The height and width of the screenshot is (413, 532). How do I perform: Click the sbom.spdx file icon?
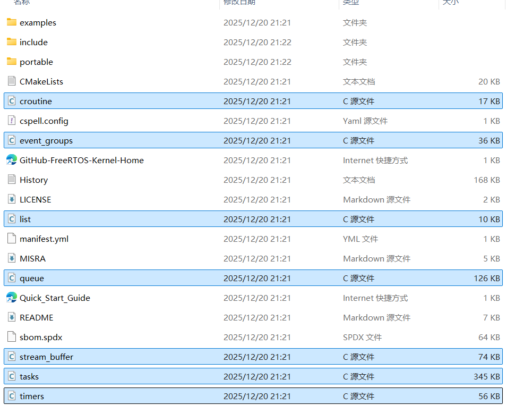(12, 336)
